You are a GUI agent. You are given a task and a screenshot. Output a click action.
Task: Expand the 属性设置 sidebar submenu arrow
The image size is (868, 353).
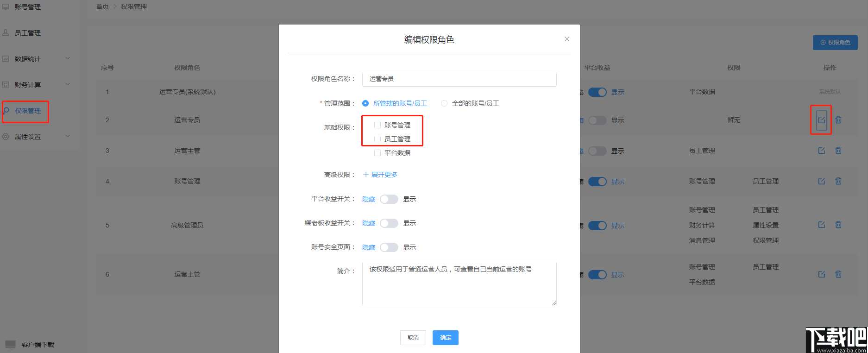pyautogui.click(x=68, y=136)
